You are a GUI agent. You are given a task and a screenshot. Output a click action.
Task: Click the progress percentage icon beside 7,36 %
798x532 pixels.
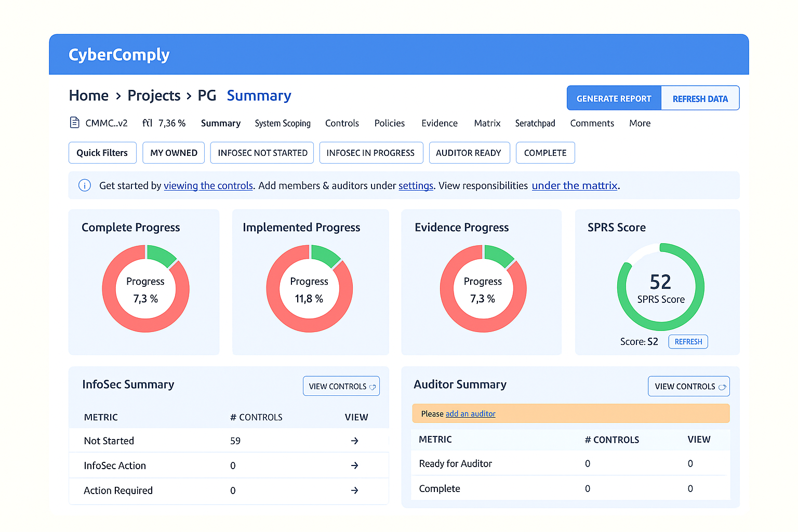pyautogui.click(x=148, y=123)
